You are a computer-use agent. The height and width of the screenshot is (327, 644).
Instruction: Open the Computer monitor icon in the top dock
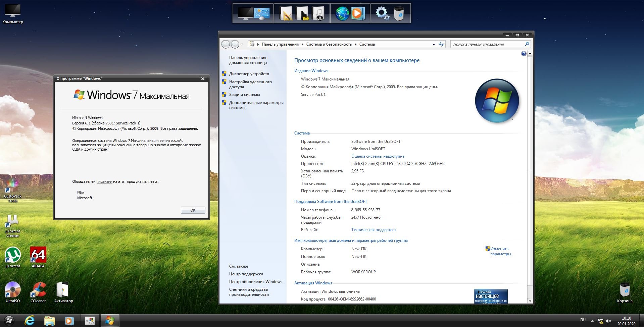coord(245,13)
